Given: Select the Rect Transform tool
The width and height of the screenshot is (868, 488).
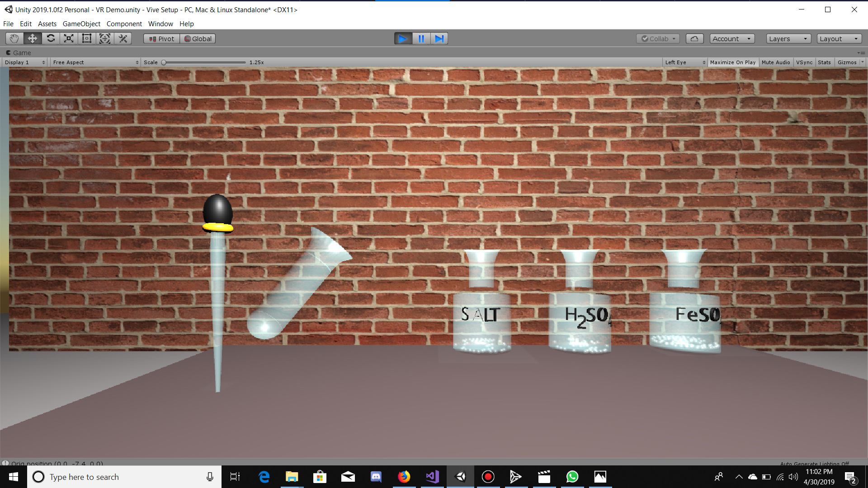Looking at the screenshot, I should (x=87, y=38).
